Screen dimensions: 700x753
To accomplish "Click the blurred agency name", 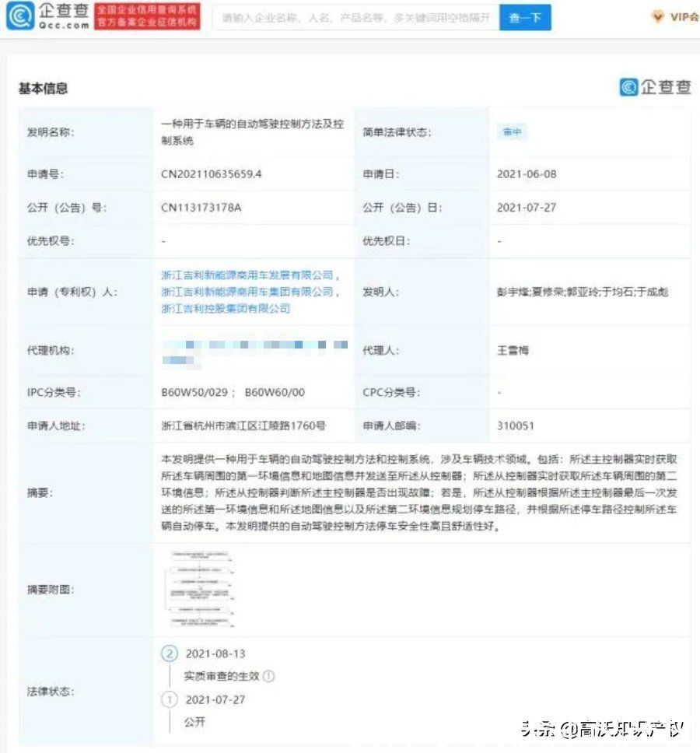I will tap(254, 352).
